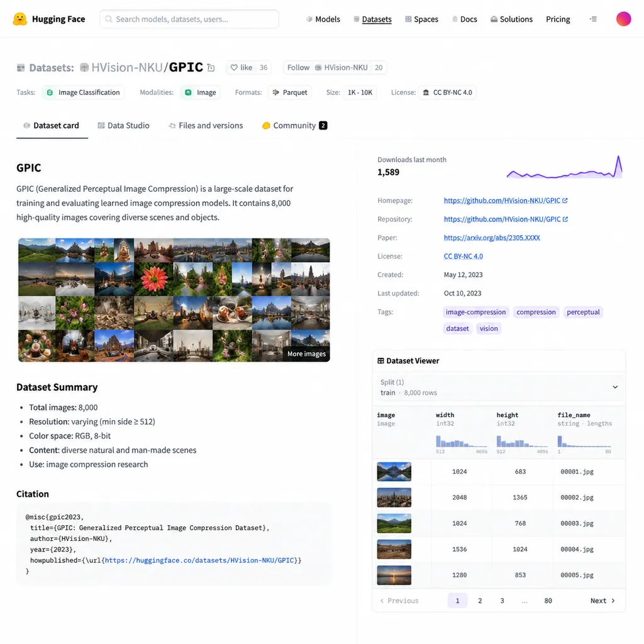Switch to the Data Studio tab
Screen dimensions: 644x644
[x=123, y=126]
